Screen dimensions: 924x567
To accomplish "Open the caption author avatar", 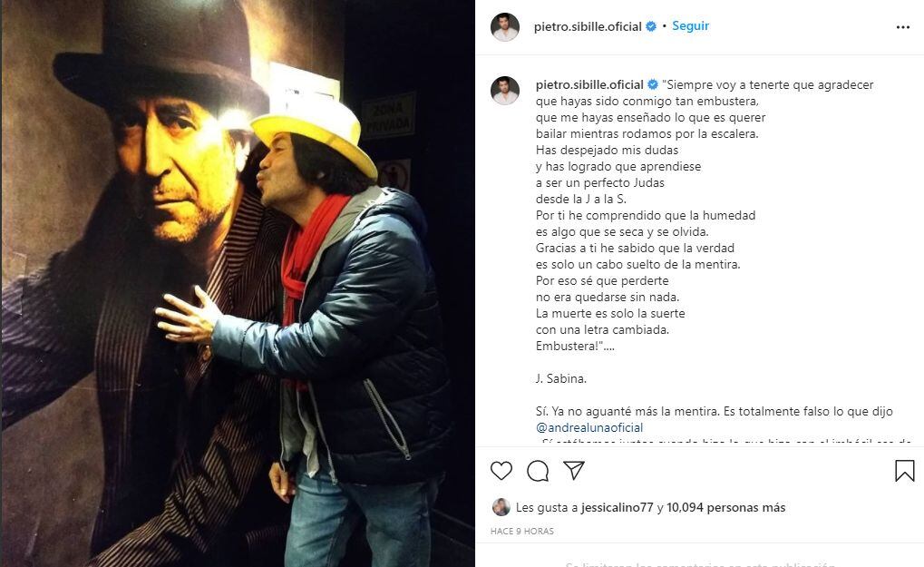I will 505,90.
